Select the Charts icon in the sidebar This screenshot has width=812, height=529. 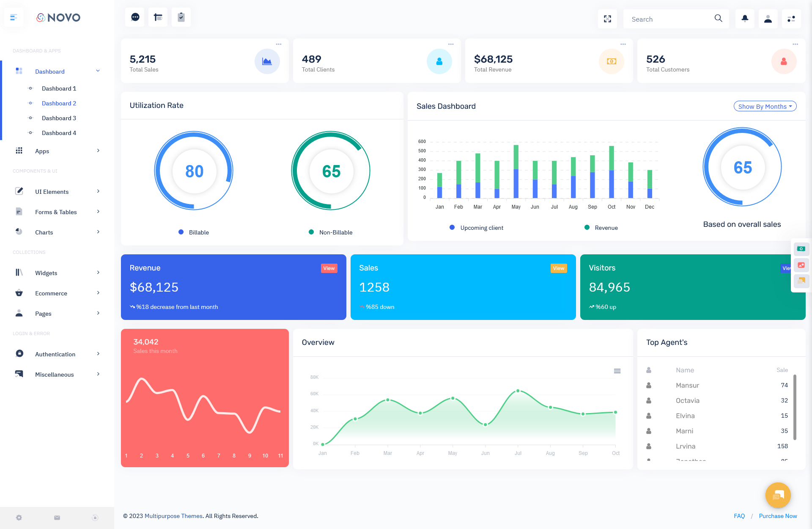tap(19, 232)
